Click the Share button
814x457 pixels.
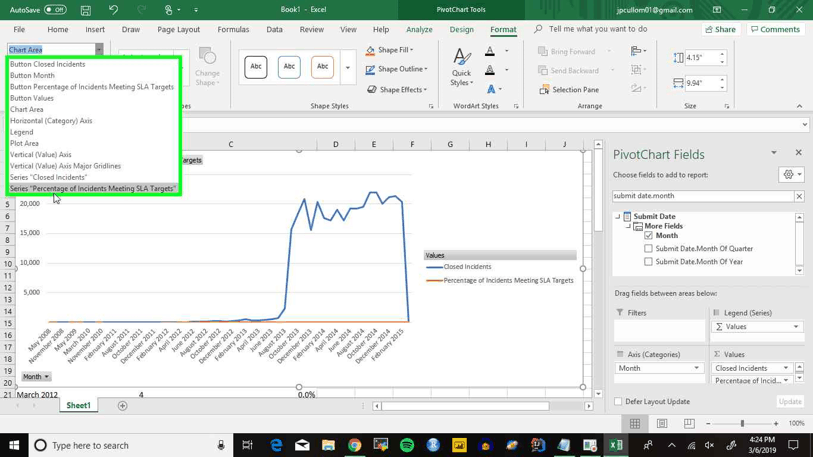click(721, 29)
